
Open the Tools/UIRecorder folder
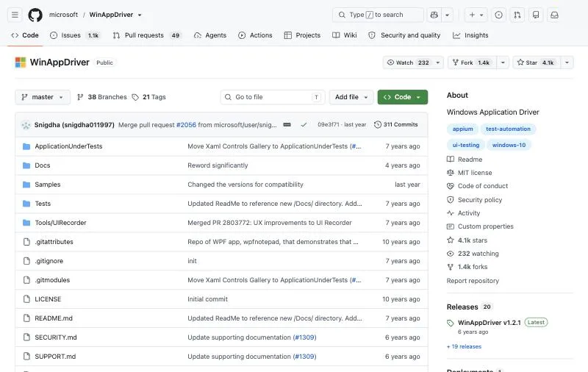click(x=60, y=223)
